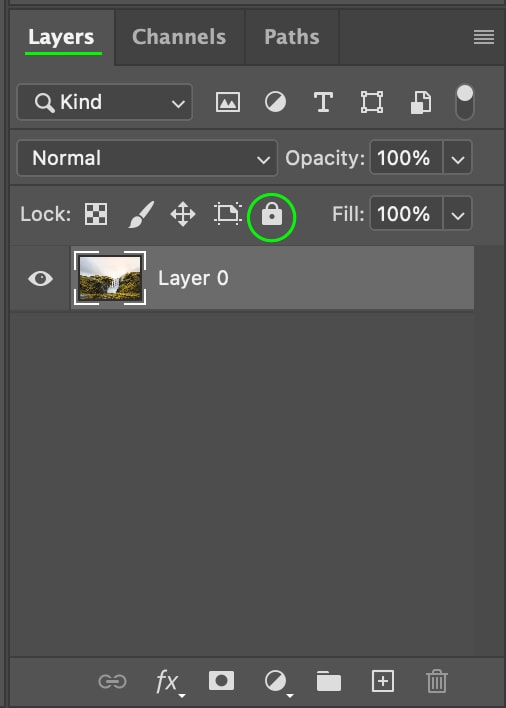Filter for shape layers icon
The image size is (506, 708).
pyautogui.click(x=372, y=102)
